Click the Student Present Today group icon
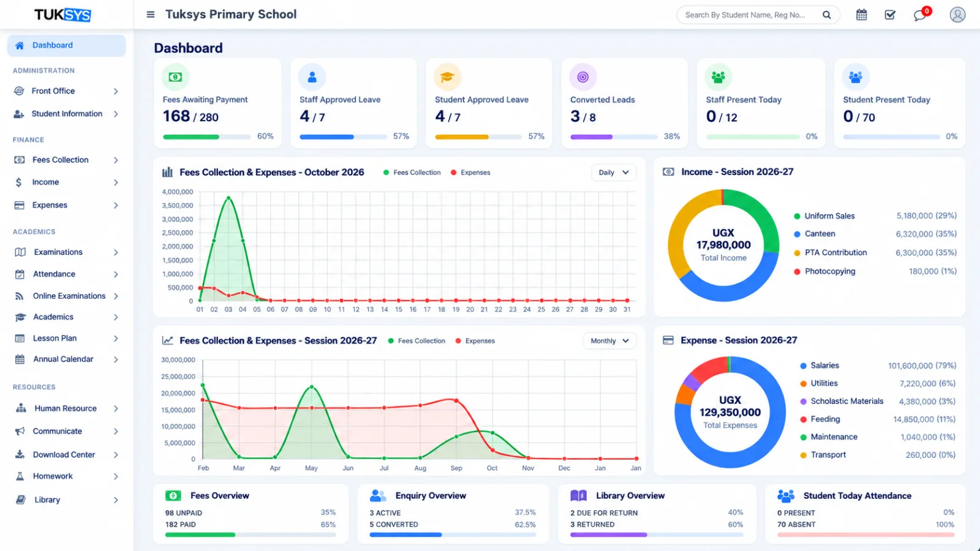 (x=856, y=77)
